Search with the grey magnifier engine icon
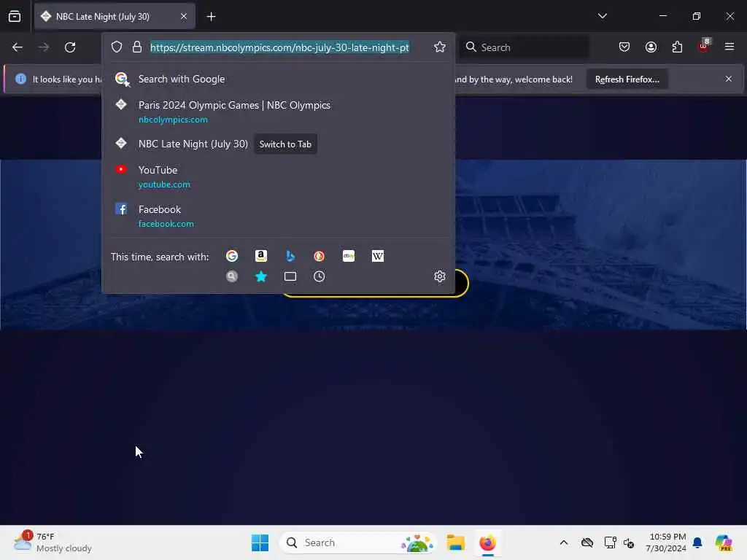747x560 pixels. point(232,276)
